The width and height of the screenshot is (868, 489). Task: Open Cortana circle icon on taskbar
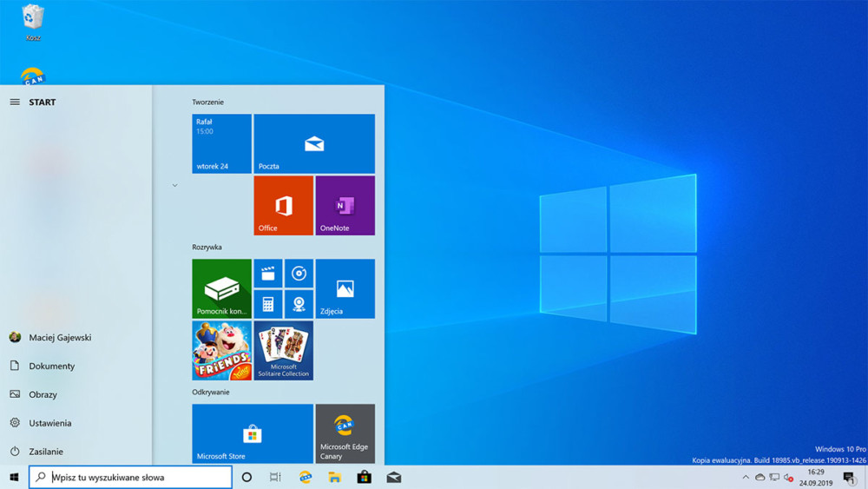pyautogui.click(x=247, y=477)
